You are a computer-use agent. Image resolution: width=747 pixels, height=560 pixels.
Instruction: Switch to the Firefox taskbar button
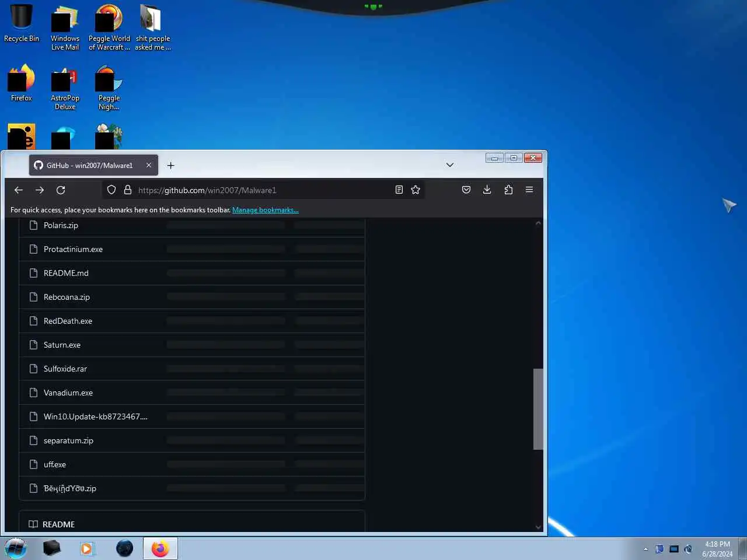point(160,548)
